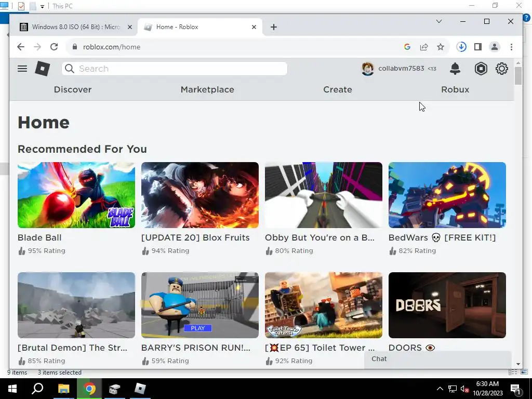This screenshot has height=399, width=532.
Task: Open Obby But You're on a B... thumbnail
Action: coord(323,195)
